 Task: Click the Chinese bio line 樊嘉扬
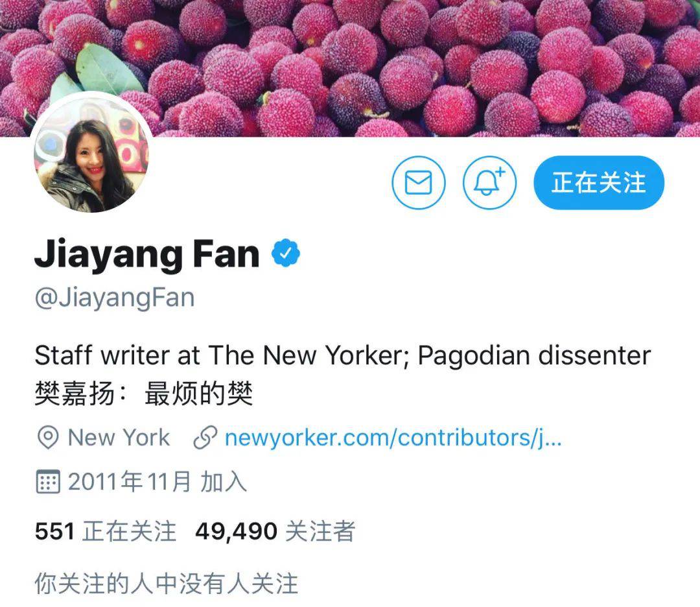click(144, 394)
